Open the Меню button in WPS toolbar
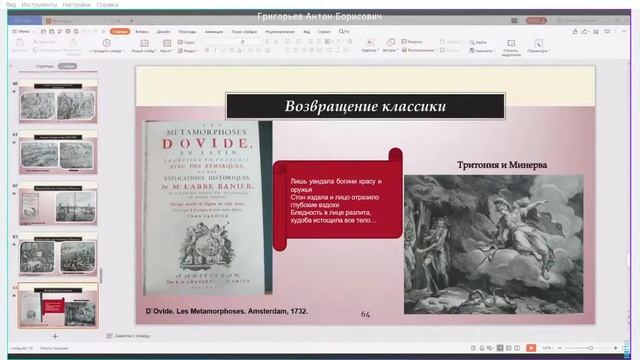The width and height of the screenshot is (640, 360). [x=21, y=31]
